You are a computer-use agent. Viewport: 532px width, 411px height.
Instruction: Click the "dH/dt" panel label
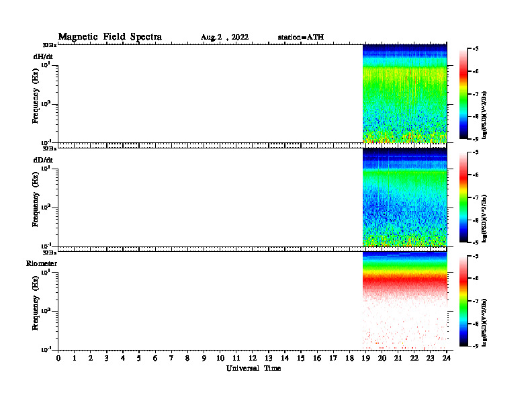43,56
